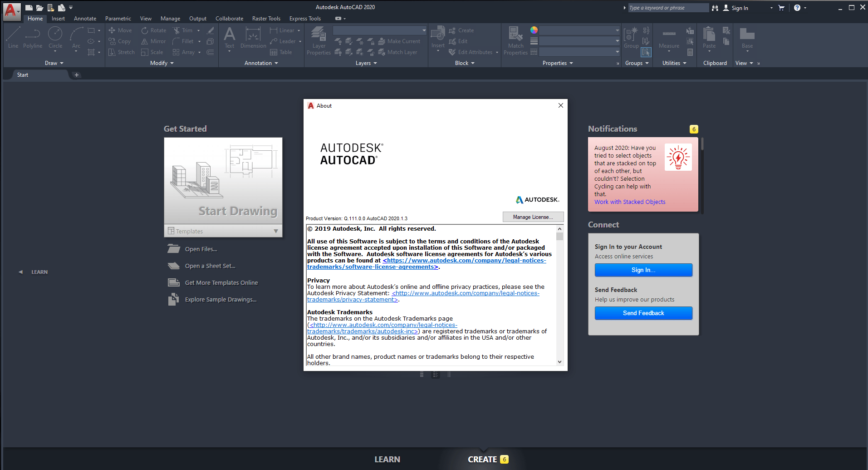Add a new drawing tab with plus
The height and width of the screenshot is (470, 868).
click(x=77, y=75)
